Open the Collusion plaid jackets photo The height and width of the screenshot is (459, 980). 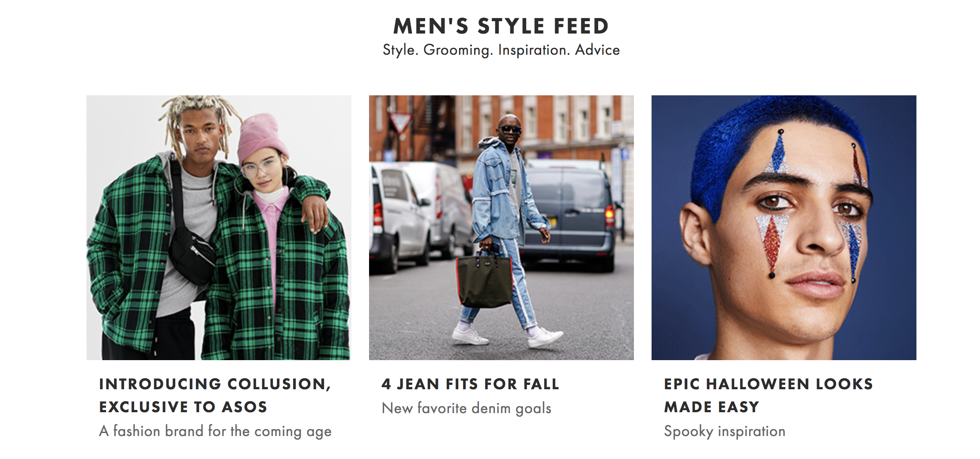(x=219, y=227)
